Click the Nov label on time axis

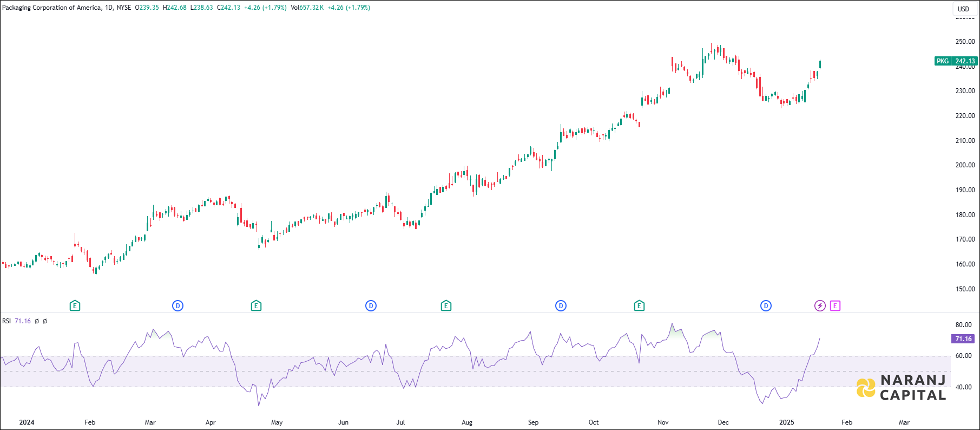[663, 422]
